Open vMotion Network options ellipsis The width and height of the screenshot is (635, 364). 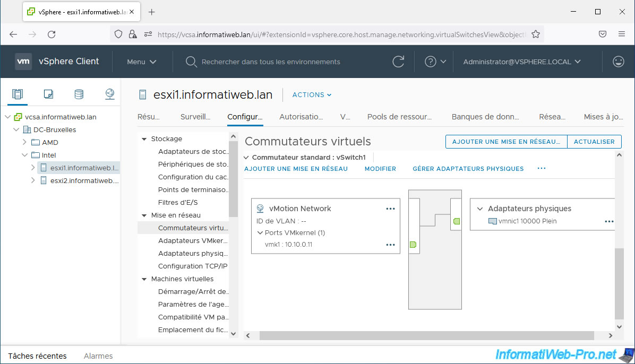click(390, 209)
